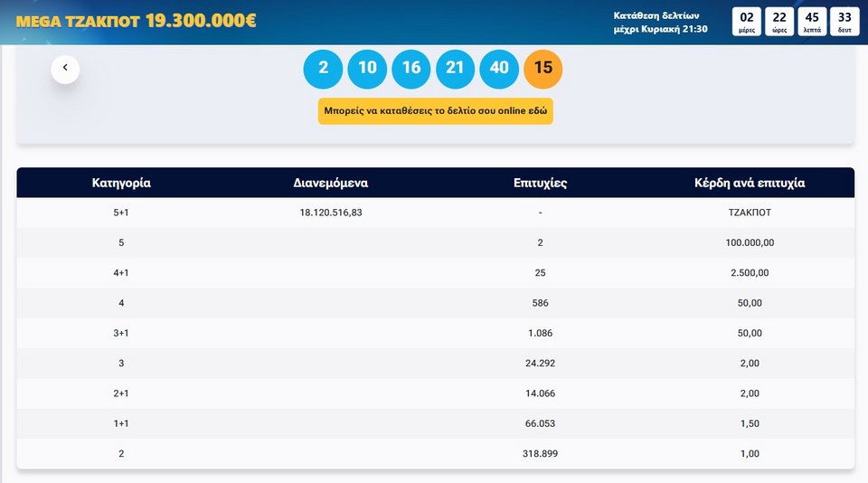This screenshot has height=483, width=868.
Task: Open the online ticket submission yellow button
Action: click(436, 110)
